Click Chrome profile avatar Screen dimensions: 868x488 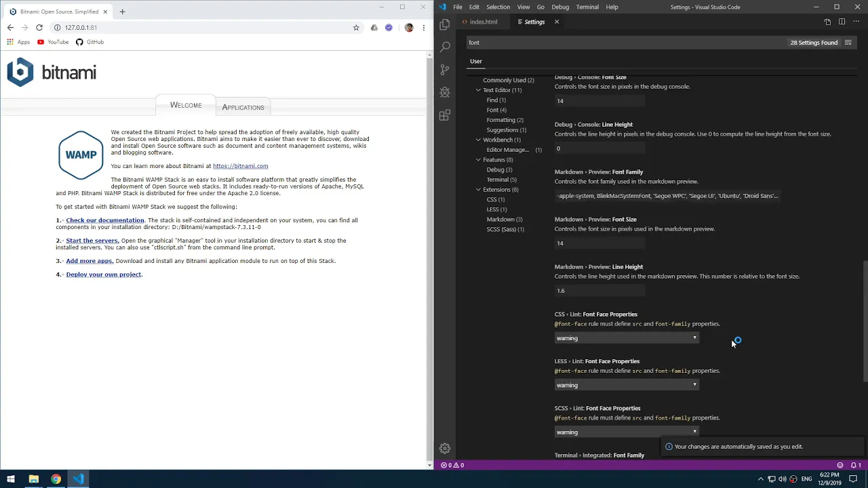[409, 28]
